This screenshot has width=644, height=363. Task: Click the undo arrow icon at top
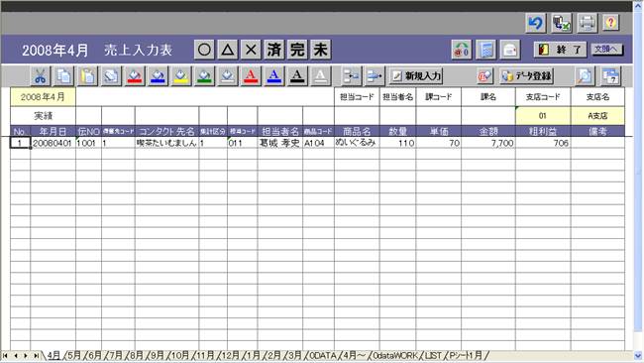click(536, 23)
